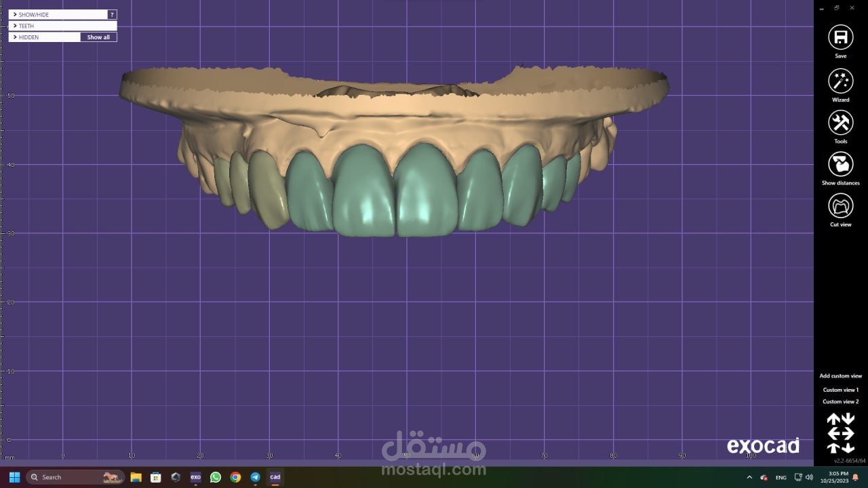Screen dimensions: 868x488
Task: Click the top-right down arrow view icon
Action: [848, 420]
